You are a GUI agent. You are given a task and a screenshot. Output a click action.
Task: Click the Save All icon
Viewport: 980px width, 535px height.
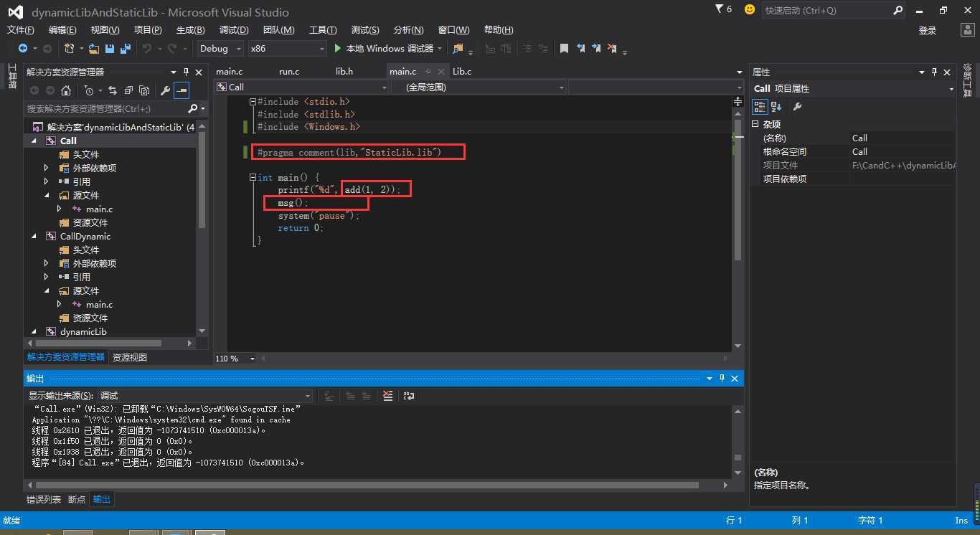pos(126,48)
